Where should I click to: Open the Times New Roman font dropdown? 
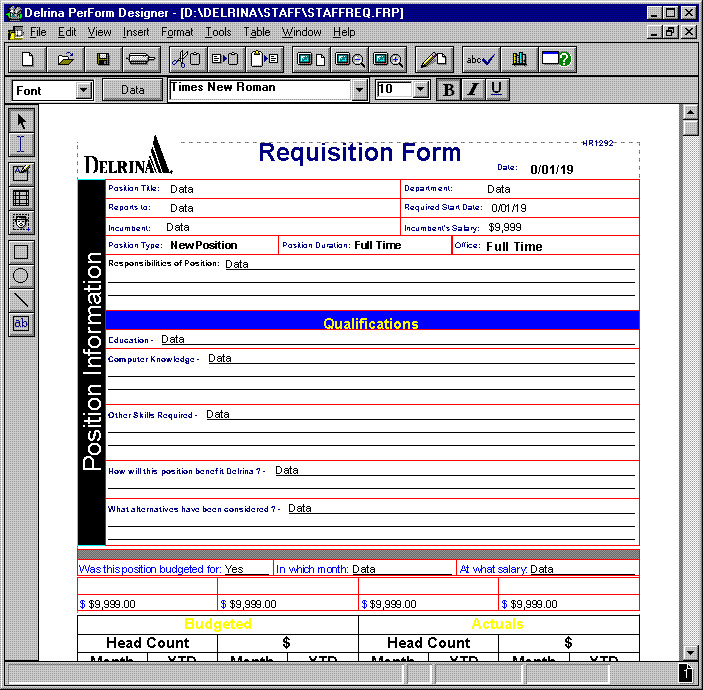click(x=359, y=90)
